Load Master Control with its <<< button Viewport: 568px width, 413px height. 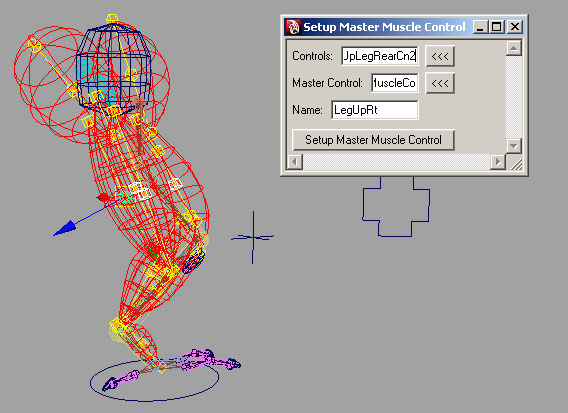(x=440, y=83)
